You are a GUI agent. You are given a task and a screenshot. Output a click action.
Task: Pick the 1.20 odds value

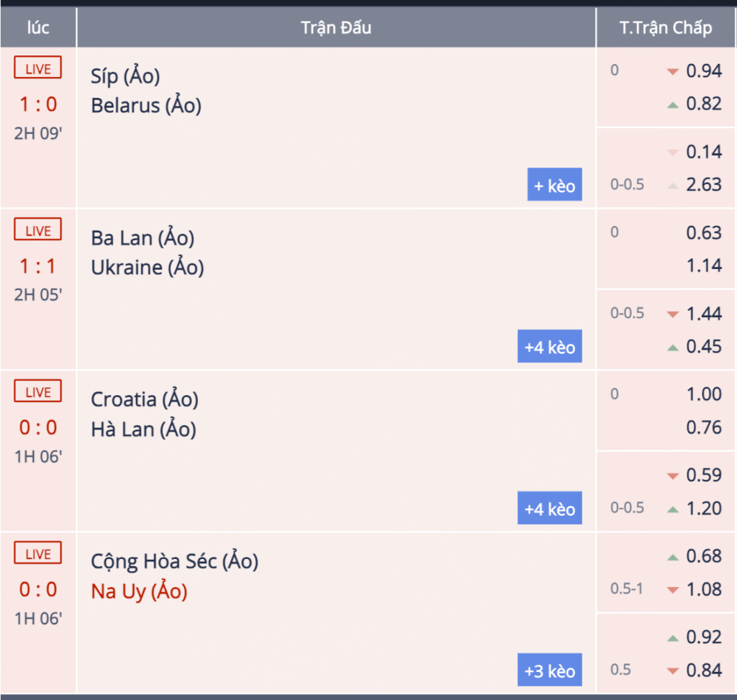[x=703, y=509]
